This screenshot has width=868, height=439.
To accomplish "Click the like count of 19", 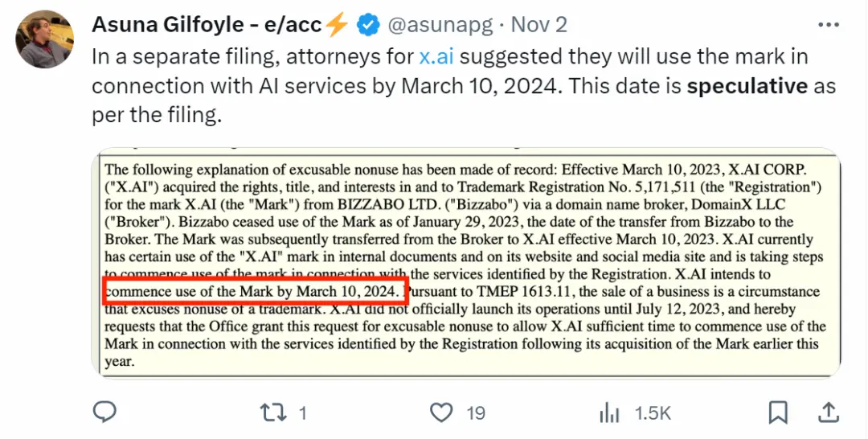I will pos(476,413).
